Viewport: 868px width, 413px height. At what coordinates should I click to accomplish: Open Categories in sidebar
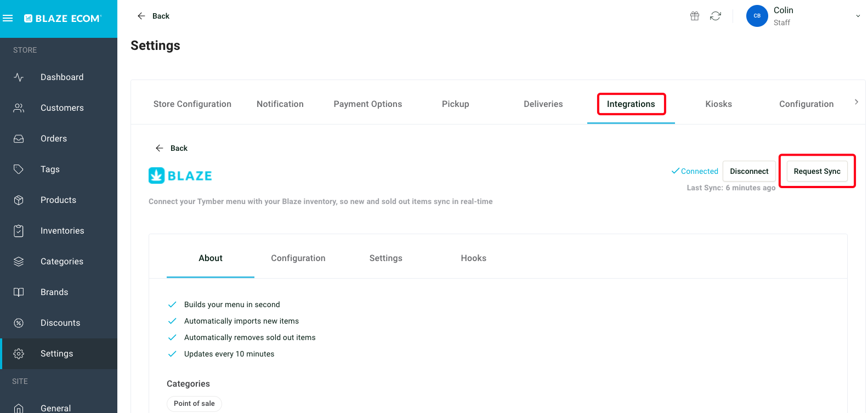click(62, 262)
